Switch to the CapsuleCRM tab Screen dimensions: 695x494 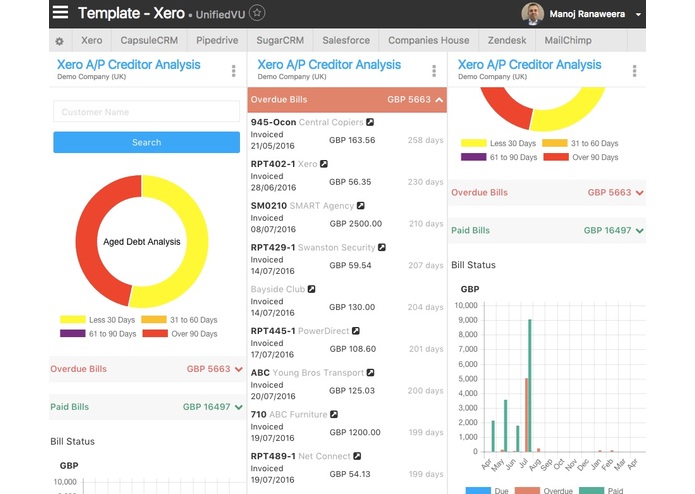click(x=149, y=40)
